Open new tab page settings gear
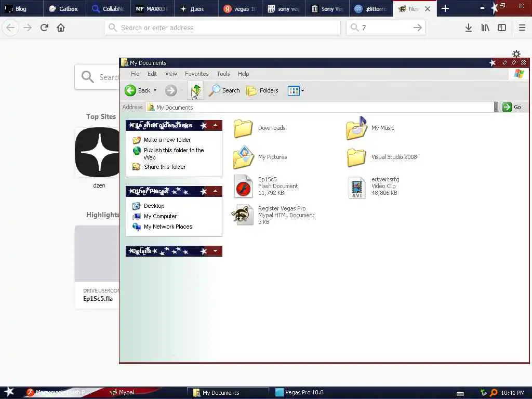 (516, 54)
